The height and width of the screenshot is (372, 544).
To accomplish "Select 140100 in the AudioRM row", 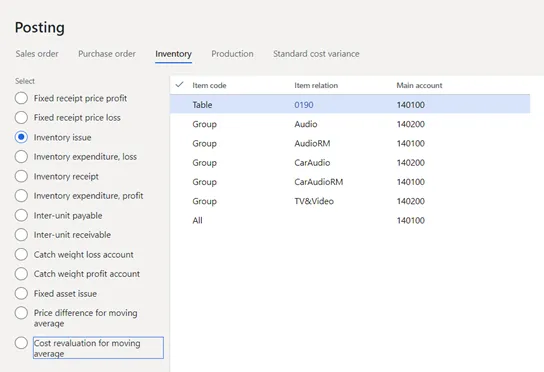I will [x=411, y=143].
